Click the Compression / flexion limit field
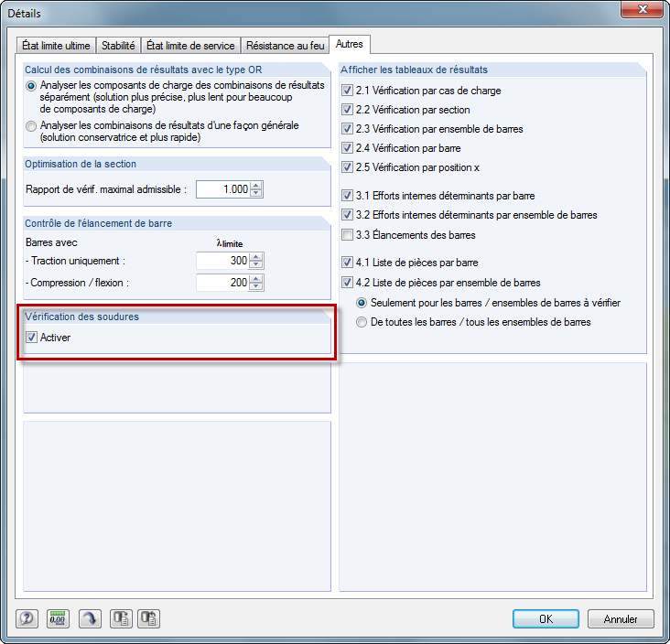This screenshot has height=644, width=670. [222, 283]
